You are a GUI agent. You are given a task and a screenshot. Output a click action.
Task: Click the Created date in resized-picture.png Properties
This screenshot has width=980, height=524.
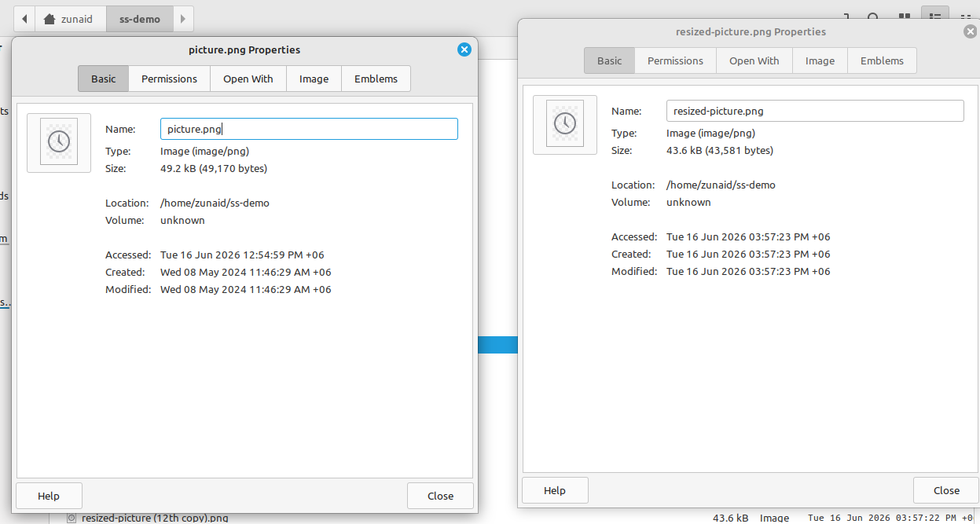pyautogui.click(x=748, y=254)
